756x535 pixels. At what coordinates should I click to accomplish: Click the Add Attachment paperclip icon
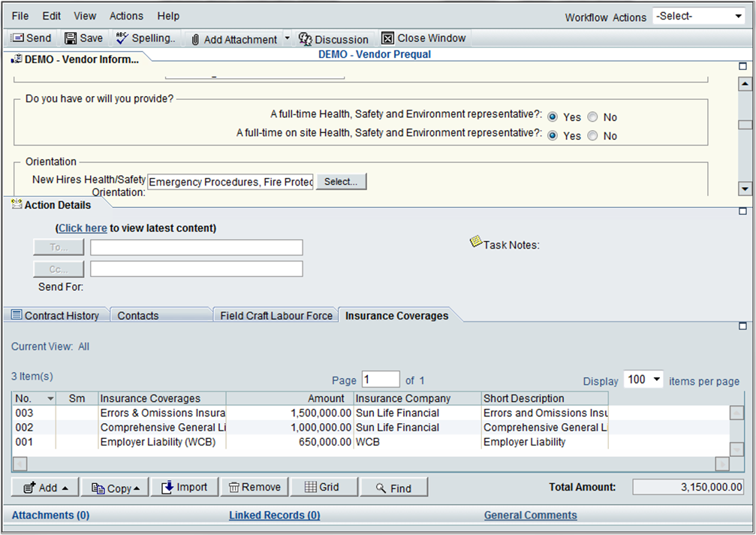[x=194, y=40]
